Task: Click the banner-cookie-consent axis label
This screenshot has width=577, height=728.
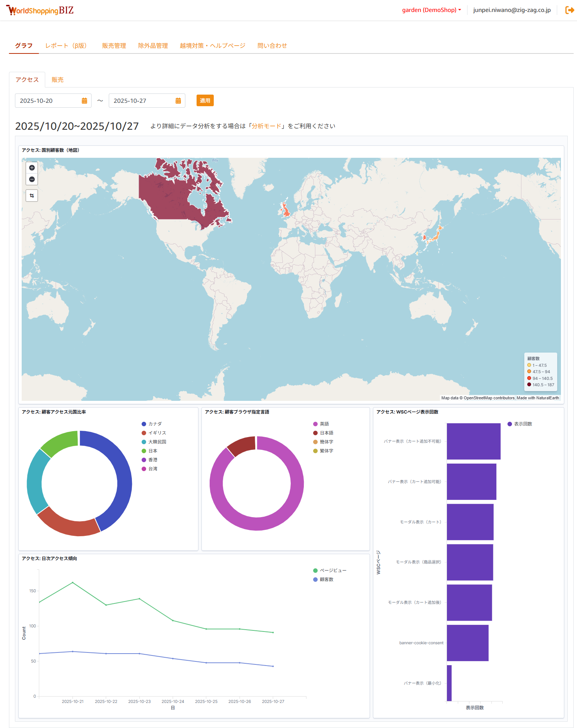Action: [421, 643]
